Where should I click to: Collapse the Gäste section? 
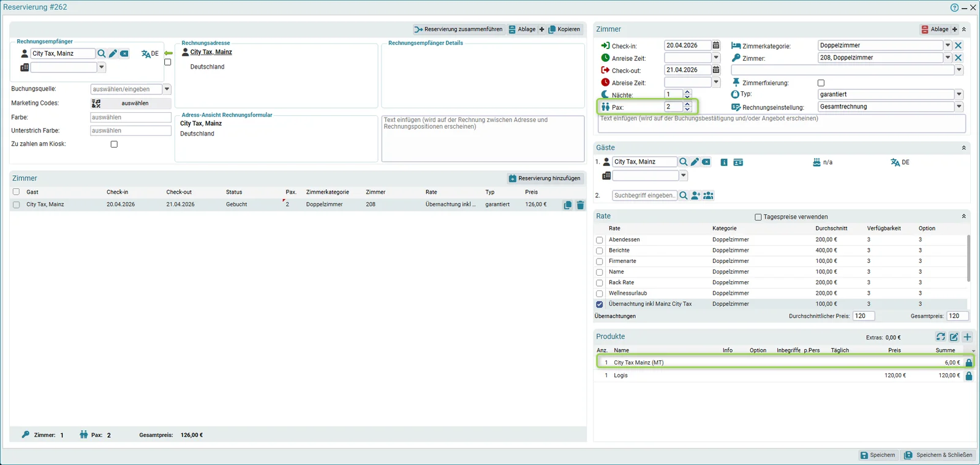pyautogui.click(x=963, y=148)
